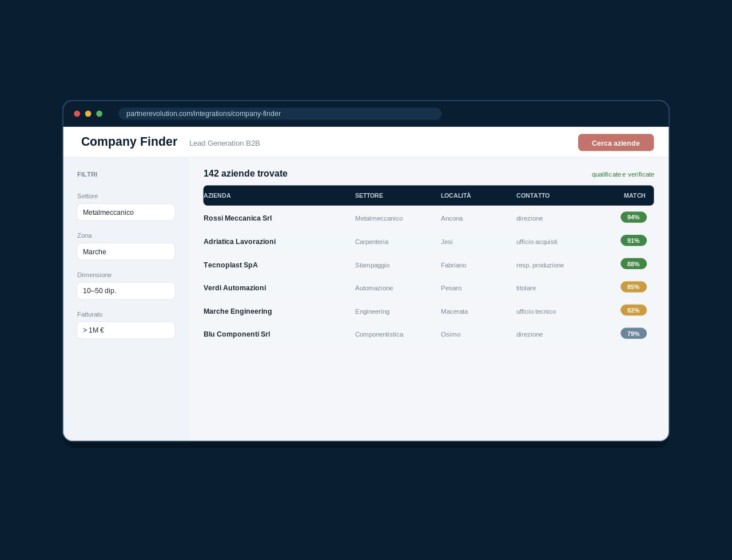Open the Zona filter showing Marche
Viewport: 732px width, 560px height.
click(x=126, y=252)
